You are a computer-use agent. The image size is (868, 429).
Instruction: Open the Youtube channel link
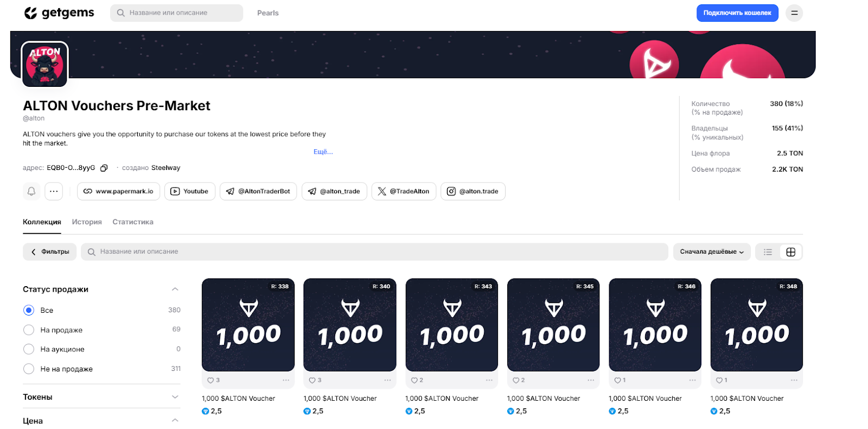(190, 191)
